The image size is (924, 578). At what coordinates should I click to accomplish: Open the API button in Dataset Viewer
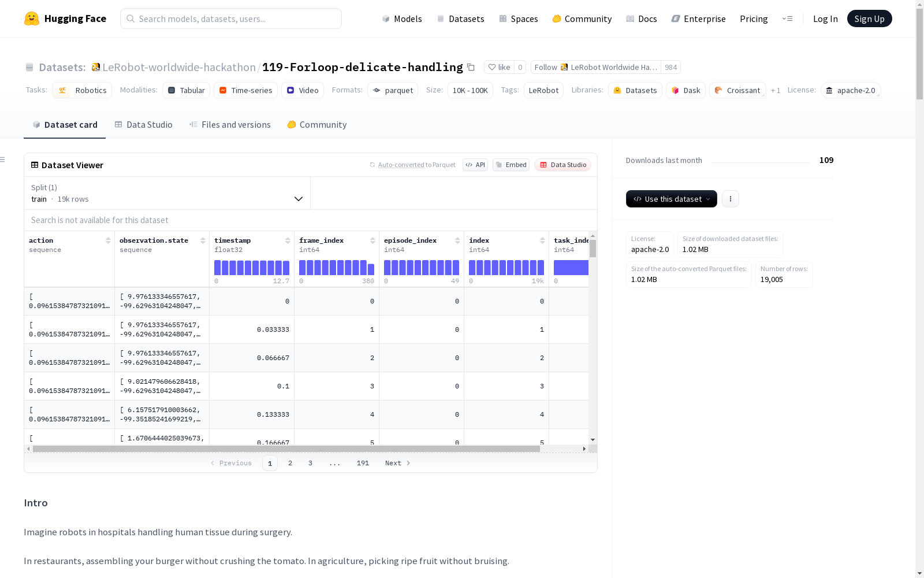point(475,165)
